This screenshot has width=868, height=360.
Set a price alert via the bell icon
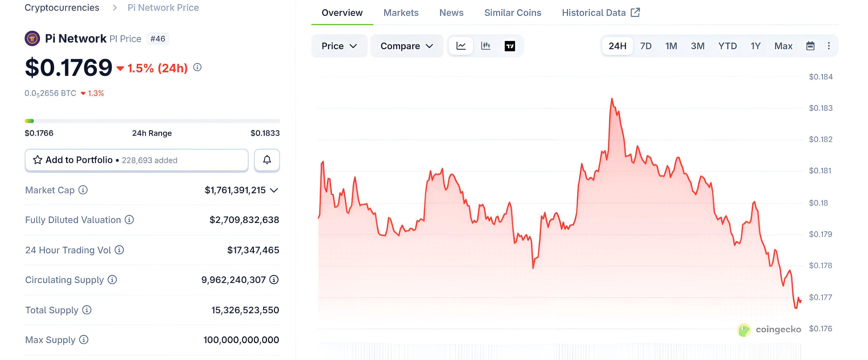pos(267,160)
